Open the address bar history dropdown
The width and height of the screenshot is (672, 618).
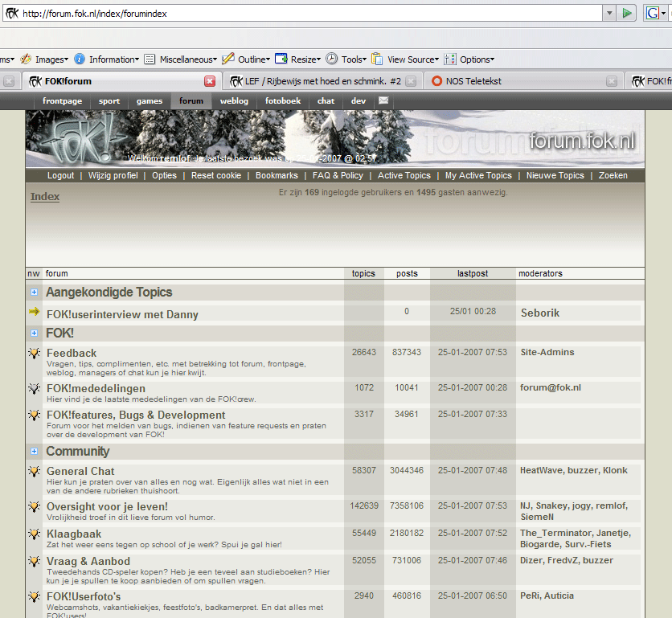click(609, 14)
